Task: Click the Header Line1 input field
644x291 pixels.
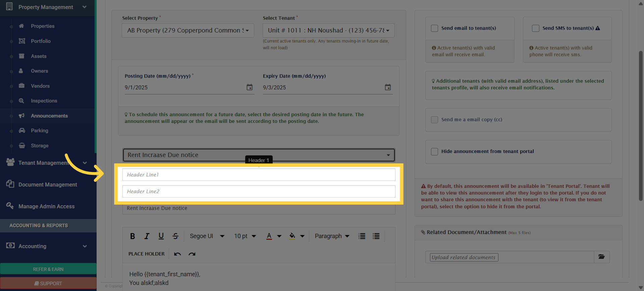Action: (x=259, y=175)
